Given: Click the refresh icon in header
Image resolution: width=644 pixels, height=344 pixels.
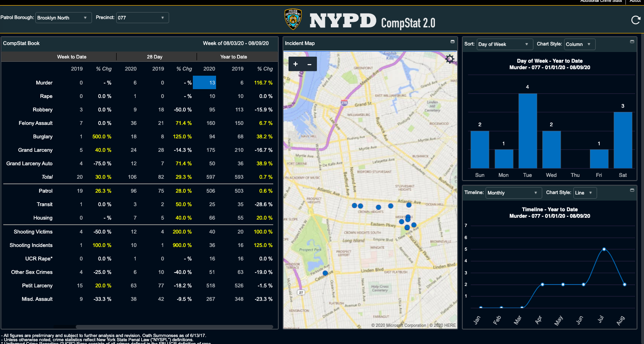Looking at the screenshot, I should pyautogui.click(x=635, y=20).
